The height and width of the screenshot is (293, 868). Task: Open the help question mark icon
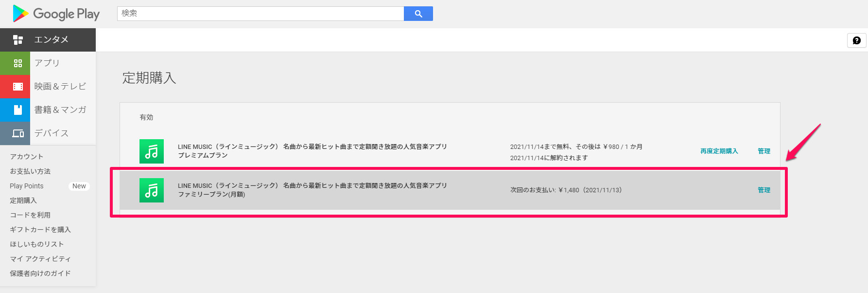pos(857,40)
